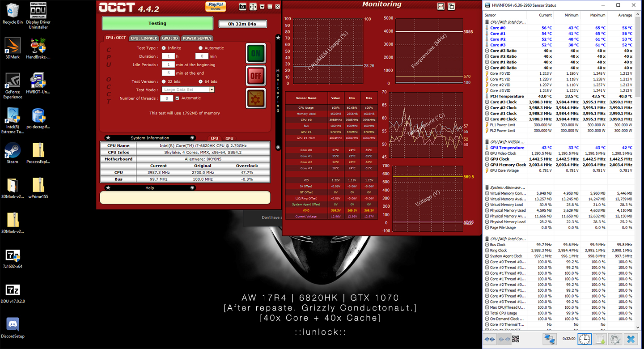Click the windows overlay icon in Monitoring header
Image resolution: width=644 pixels, height=349 pixels.
pyautogui.click(x=451, y=6)
